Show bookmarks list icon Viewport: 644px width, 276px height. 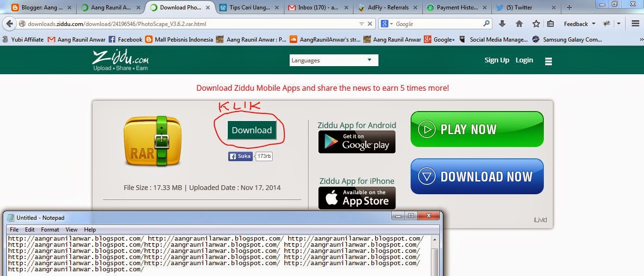coord(550,24)
